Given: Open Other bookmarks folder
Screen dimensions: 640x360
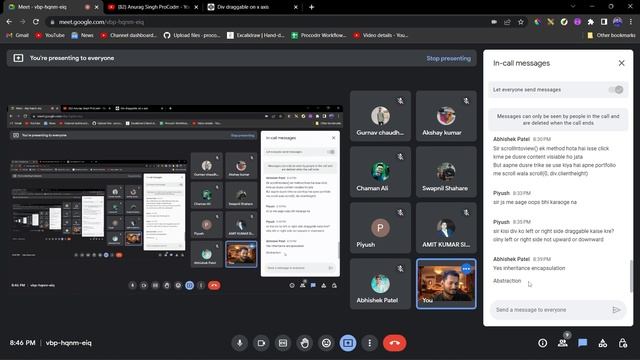Looking at the screenshot, I should pos(611,36).
